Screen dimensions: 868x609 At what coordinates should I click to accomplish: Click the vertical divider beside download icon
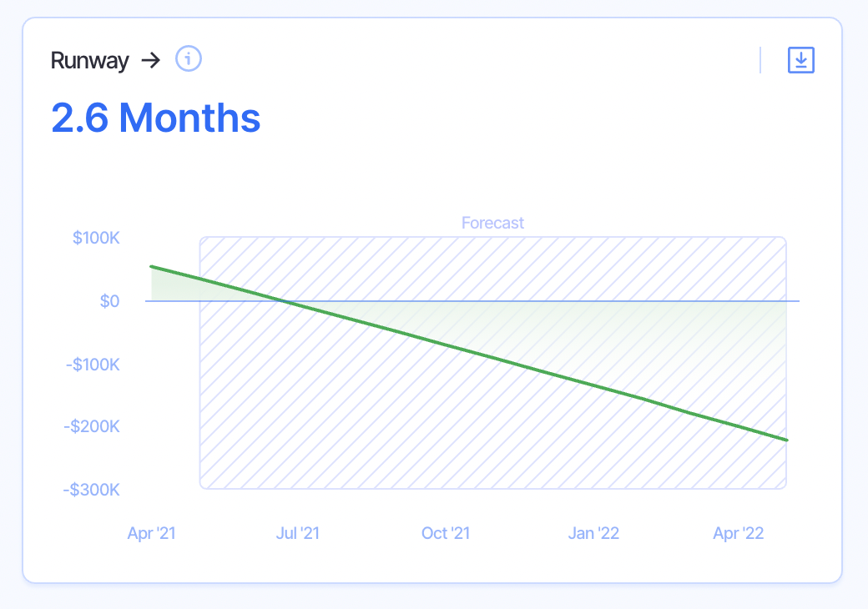(760, 60)
